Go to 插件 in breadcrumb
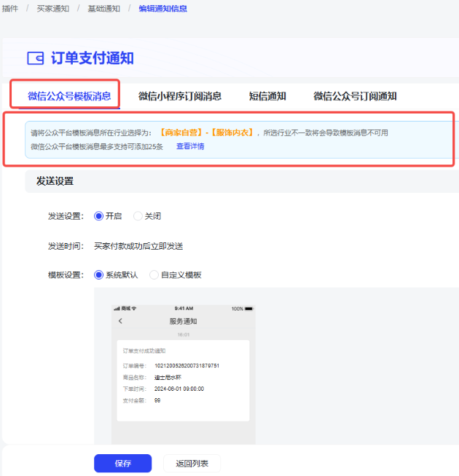459x476 pixels. click(x=9, y=8)
